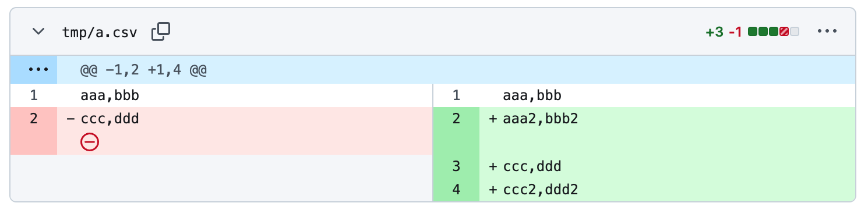Collapse the tmp/a.csv file diff chevron
The image size is (868, 210).
coord(39,32)
